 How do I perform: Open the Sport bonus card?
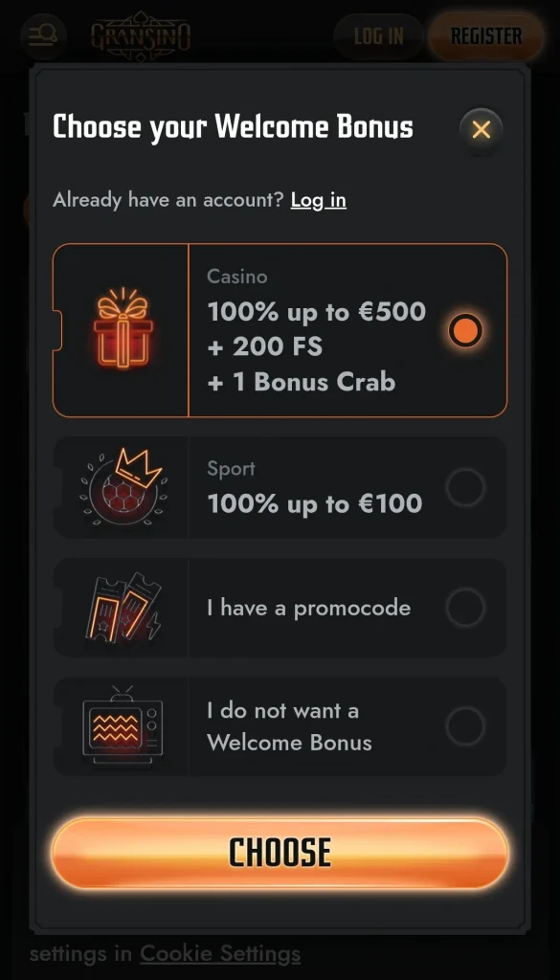280,488
